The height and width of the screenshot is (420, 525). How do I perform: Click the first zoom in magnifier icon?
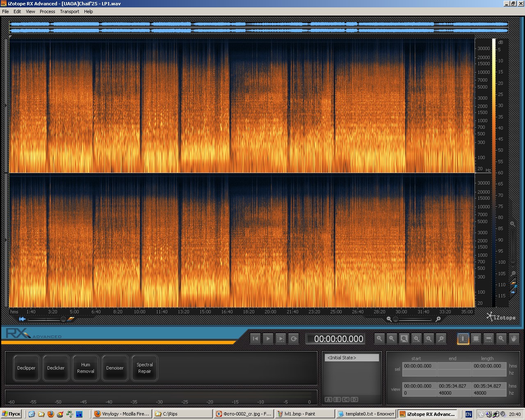coord(379,338)
